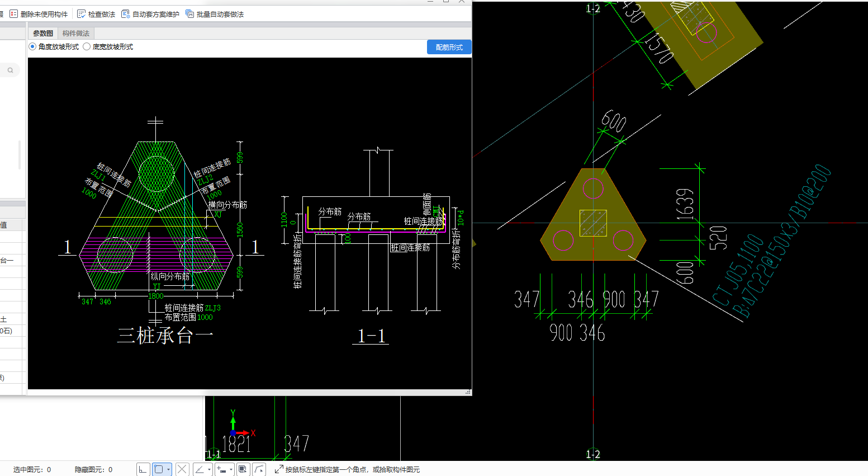Click the 10*d dimension label in section

click(x=461, y=218)
